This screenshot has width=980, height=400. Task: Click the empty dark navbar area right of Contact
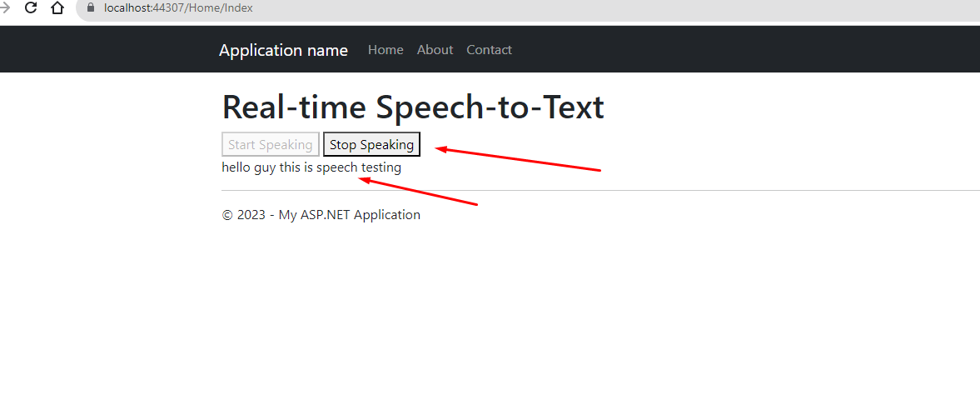744,49
